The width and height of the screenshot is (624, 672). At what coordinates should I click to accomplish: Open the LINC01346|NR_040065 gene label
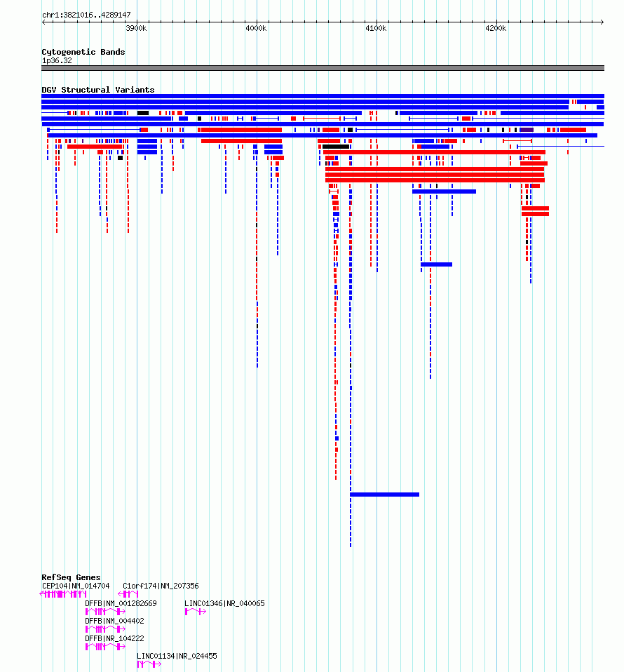point(224,603)
